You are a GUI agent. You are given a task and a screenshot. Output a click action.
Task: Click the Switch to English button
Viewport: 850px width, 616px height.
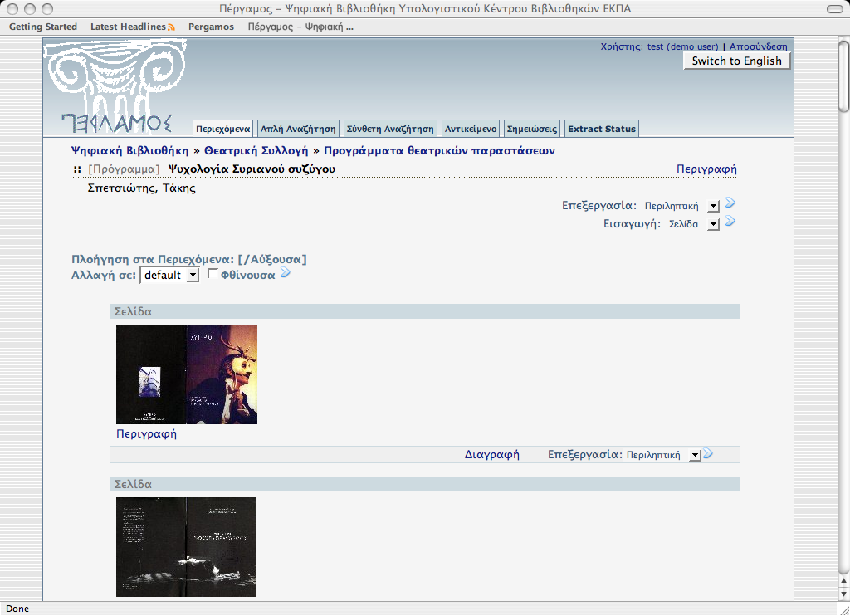(x=737, y=61)
